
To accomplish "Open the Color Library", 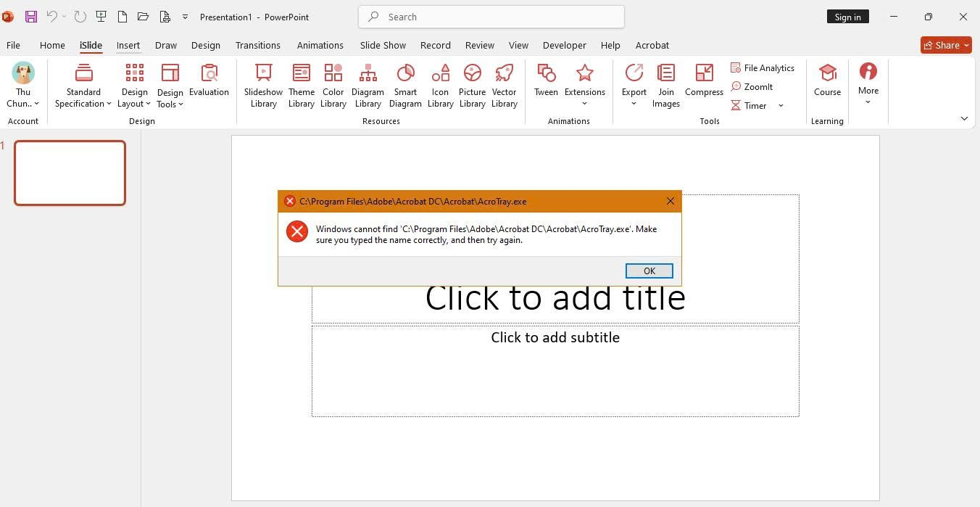I will [x=333, y=86].
